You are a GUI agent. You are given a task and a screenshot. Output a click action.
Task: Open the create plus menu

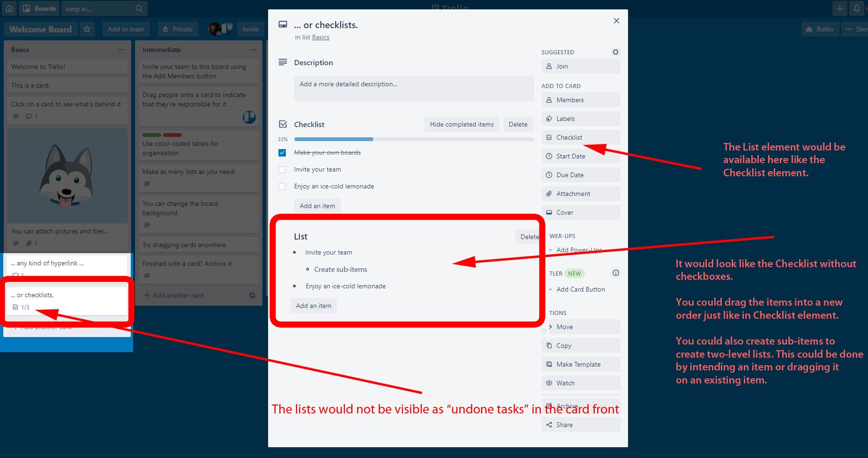tap(839, 8)
